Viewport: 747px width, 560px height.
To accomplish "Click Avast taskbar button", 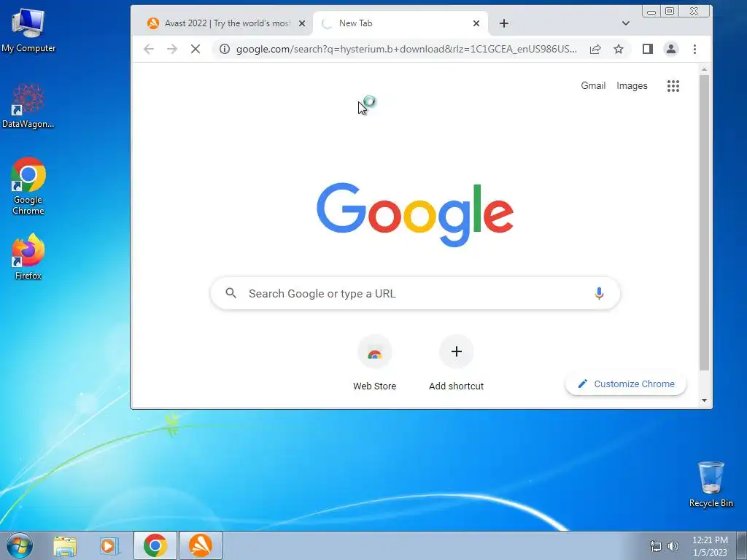I will click(x=201, y=545).
